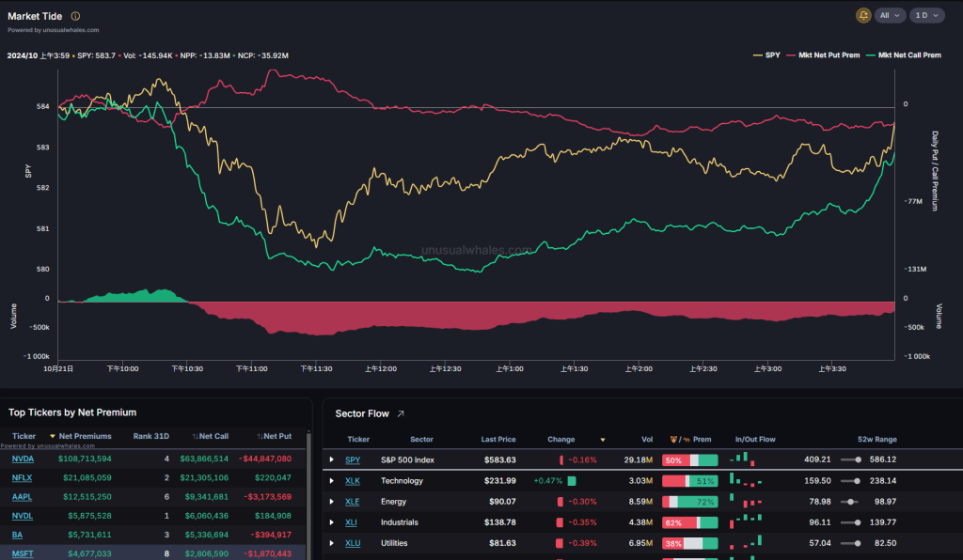
Task: Click the Net Call sort icon
Action: 195,436
